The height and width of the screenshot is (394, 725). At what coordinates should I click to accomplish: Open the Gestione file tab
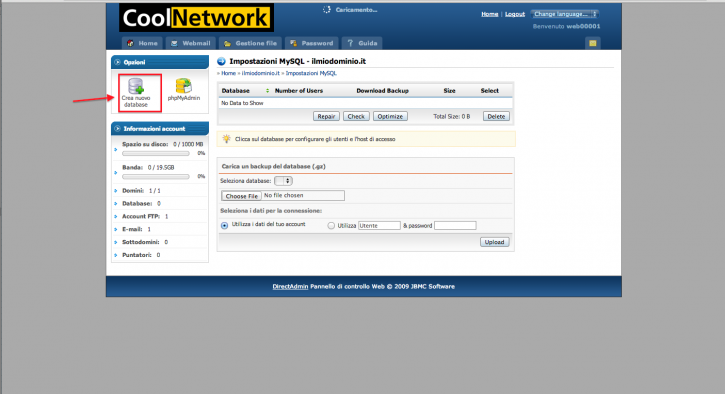250,43
